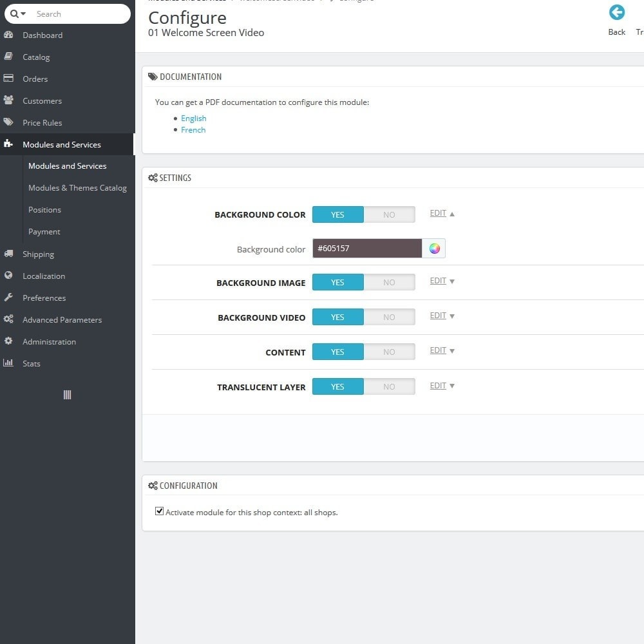Click the Shipping truck icon
This screenshot has width=644, height=644.
8,253
